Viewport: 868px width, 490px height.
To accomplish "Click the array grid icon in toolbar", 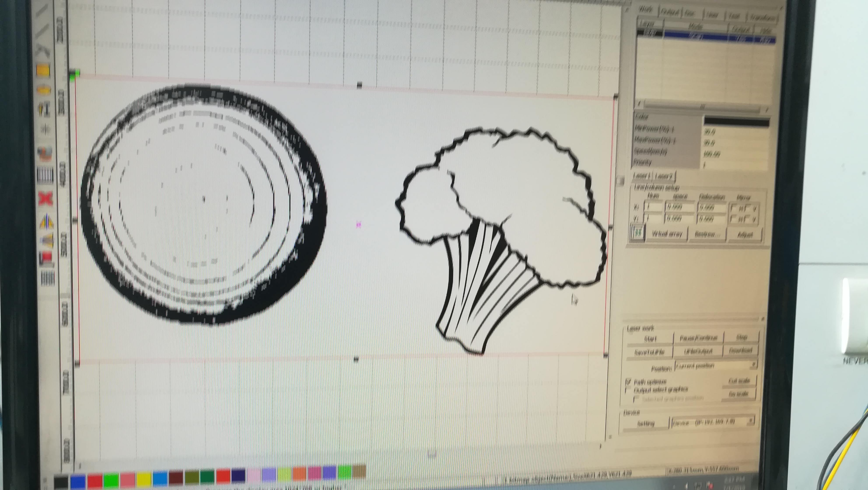I will pyautogui.click(x=48, y=279).
